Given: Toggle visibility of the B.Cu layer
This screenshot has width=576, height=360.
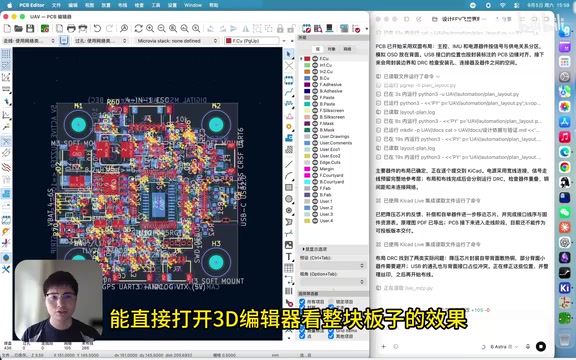Looking at the screenshot, I should [x=315, y=78].
